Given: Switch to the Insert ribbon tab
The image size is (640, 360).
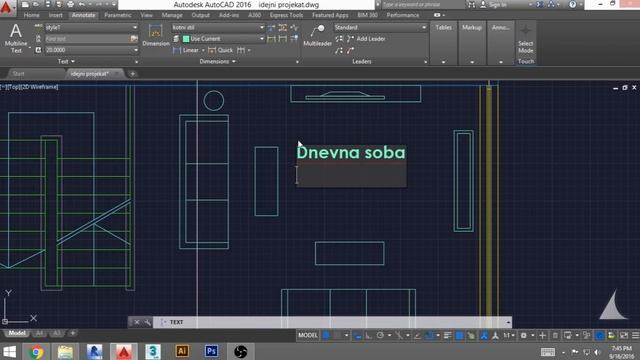Looking at the screenshot, I should (x=56, y=15).
